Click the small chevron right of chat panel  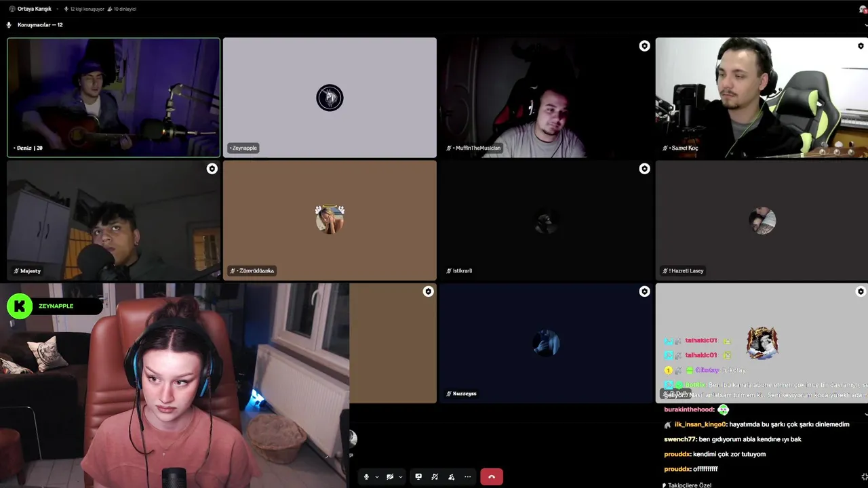(x=866, y=414)
